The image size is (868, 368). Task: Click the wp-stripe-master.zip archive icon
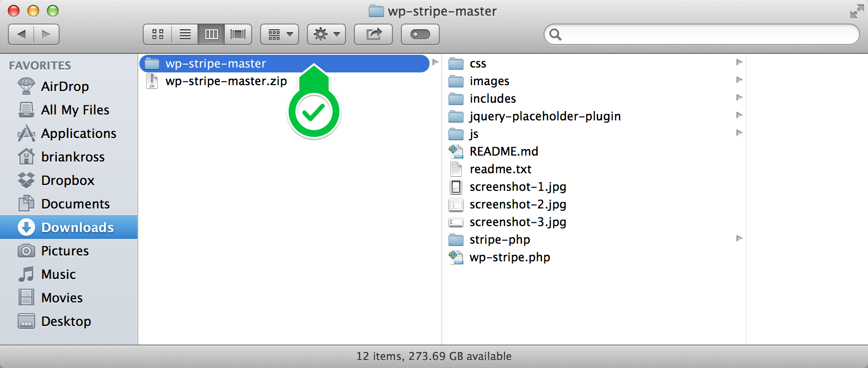coord(152,81)
